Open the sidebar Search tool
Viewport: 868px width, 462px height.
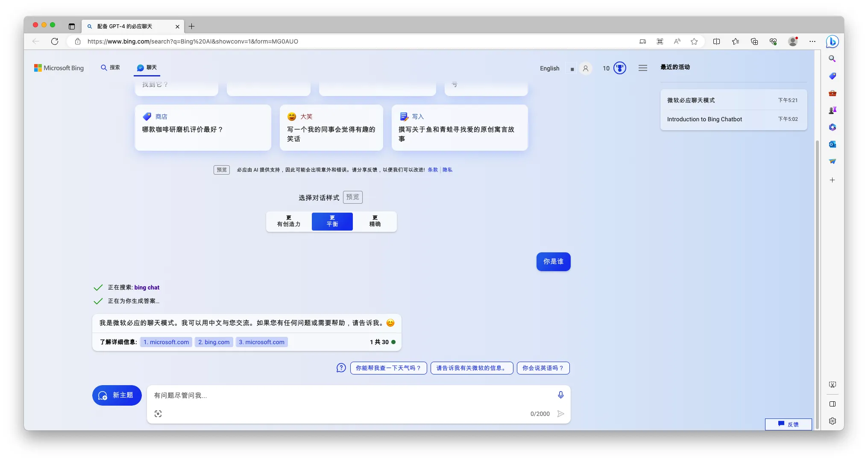coord(832,59)
